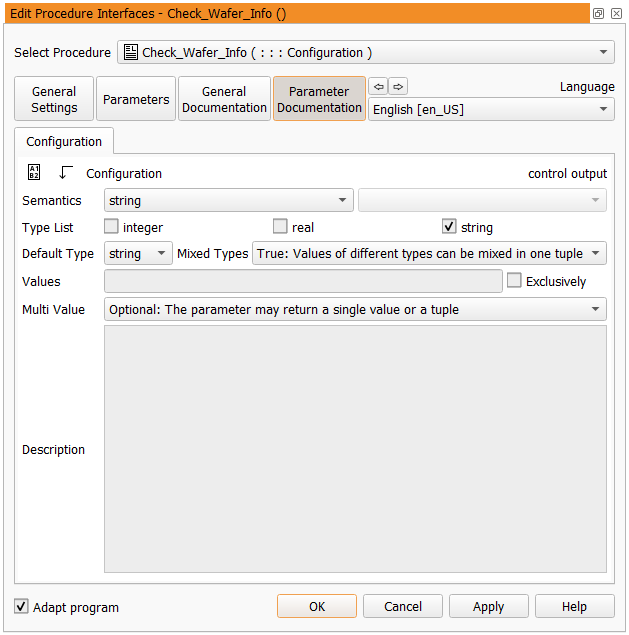Screen dimensions: 629x635
Task: Open the Parameters tab
Action: pyautogui.click(x=136, y=99)
